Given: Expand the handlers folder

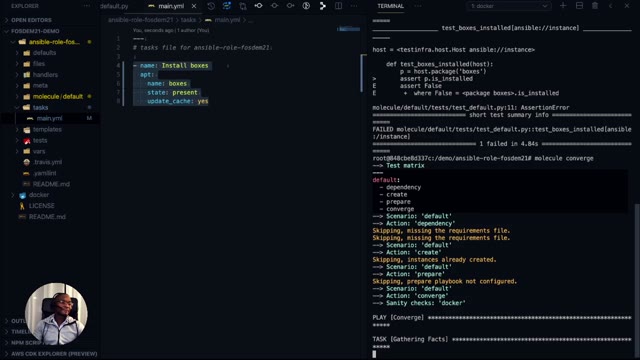Looking at the screenshot, I should (x=17, y=75).
